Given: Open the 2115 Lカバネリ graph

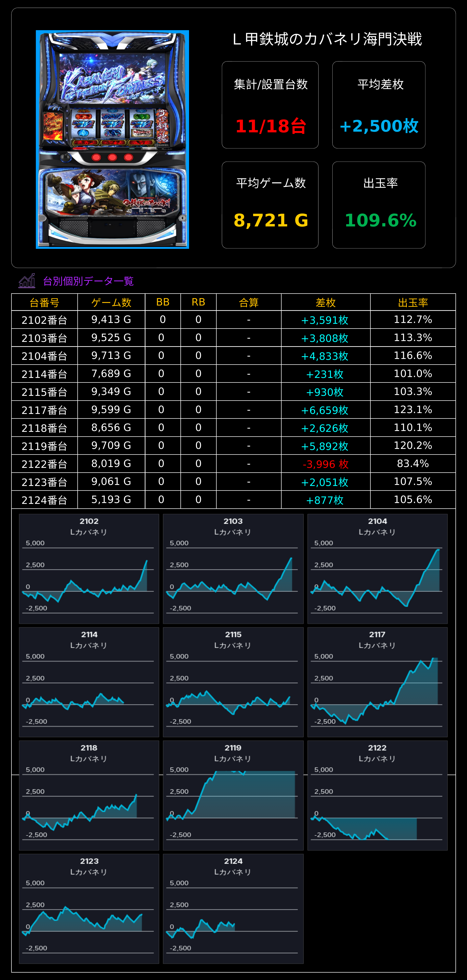Looking at the screenshot, I should point(233,682).
